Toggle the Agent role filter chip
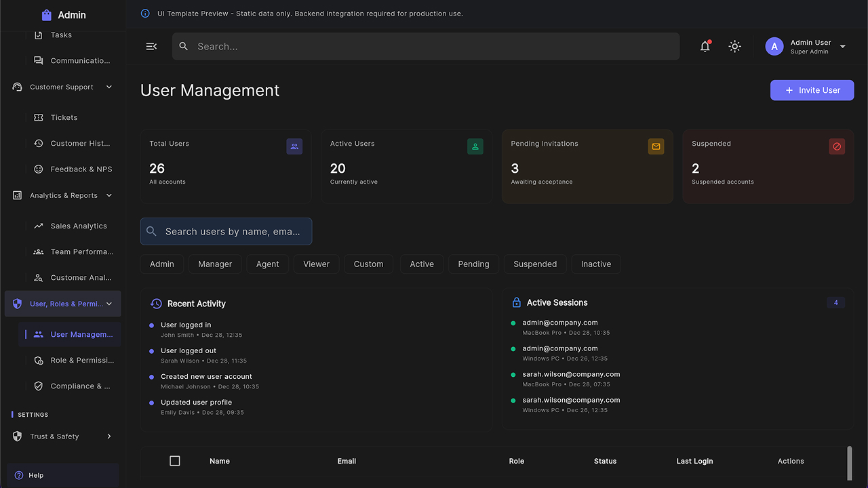Screen dimensions: 868x488 tap(268, 264)
